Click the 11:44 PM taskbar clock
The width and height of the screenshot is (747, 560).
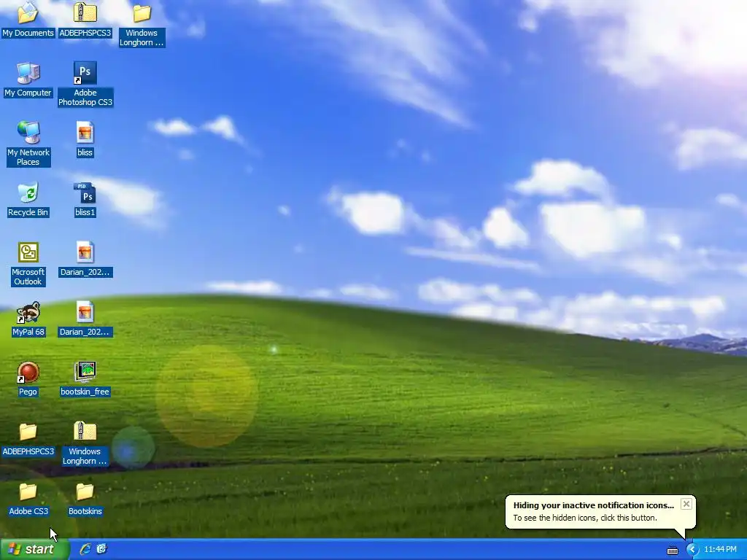click(x=720, y=550)
